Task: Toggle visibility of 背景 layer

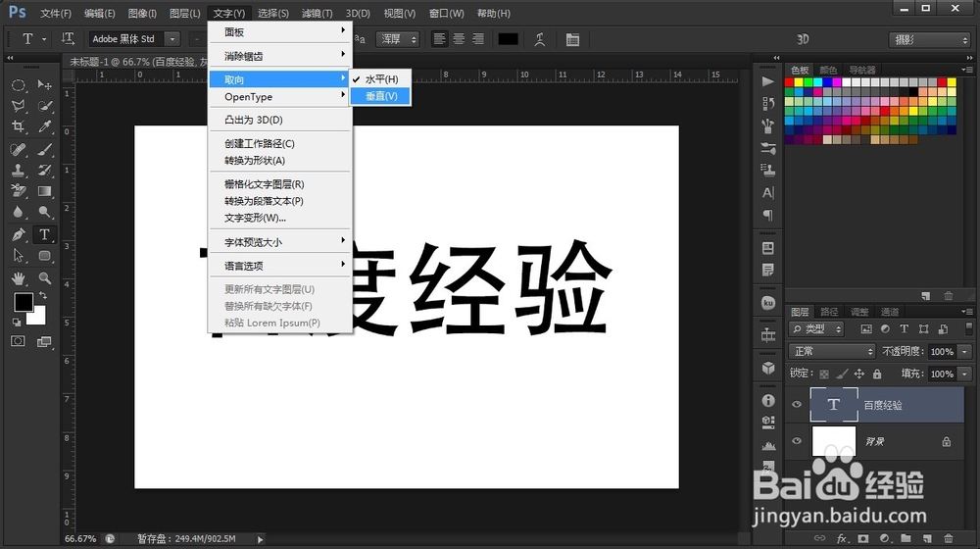Action: (796, 441)
